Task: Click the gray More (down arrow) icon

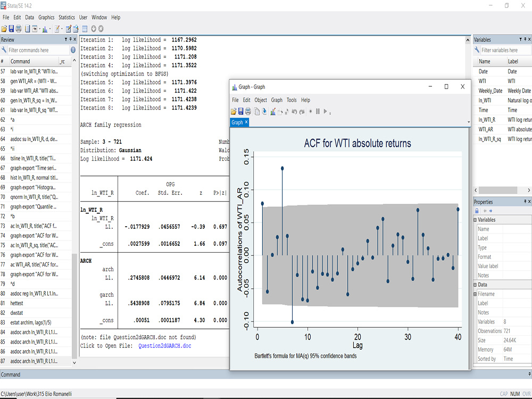Action: pyautogui.click(x=94, y=29)
